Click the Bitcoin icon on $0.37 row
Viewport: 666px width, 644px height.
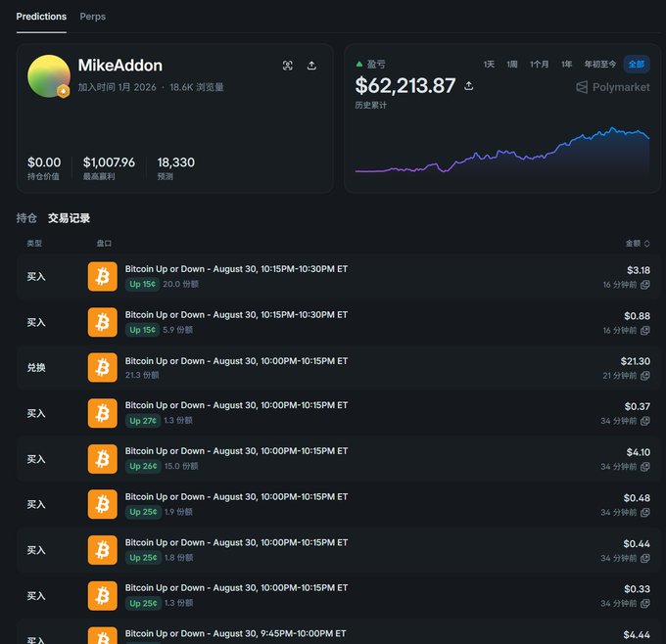[103, 413]
